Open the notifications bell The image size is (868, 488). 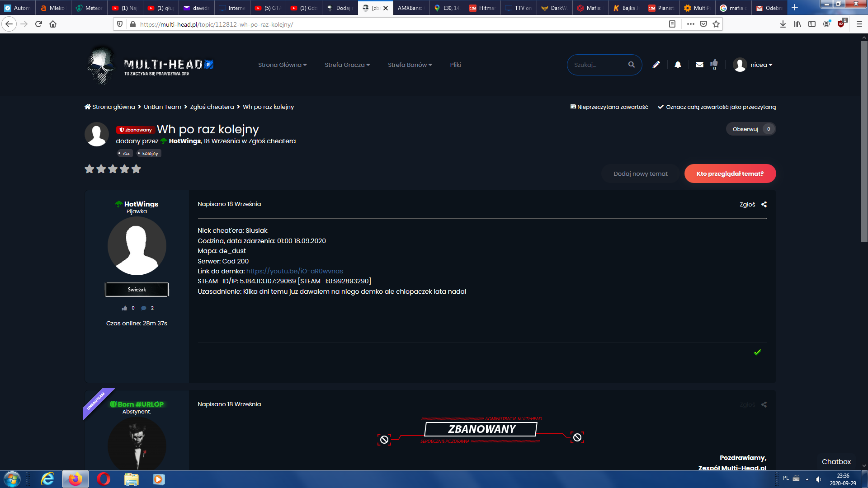pos(678,65)
